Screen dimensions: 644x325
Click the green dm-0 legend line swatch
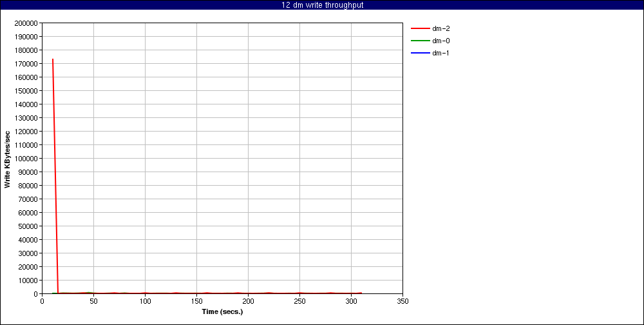click(419, 41)
